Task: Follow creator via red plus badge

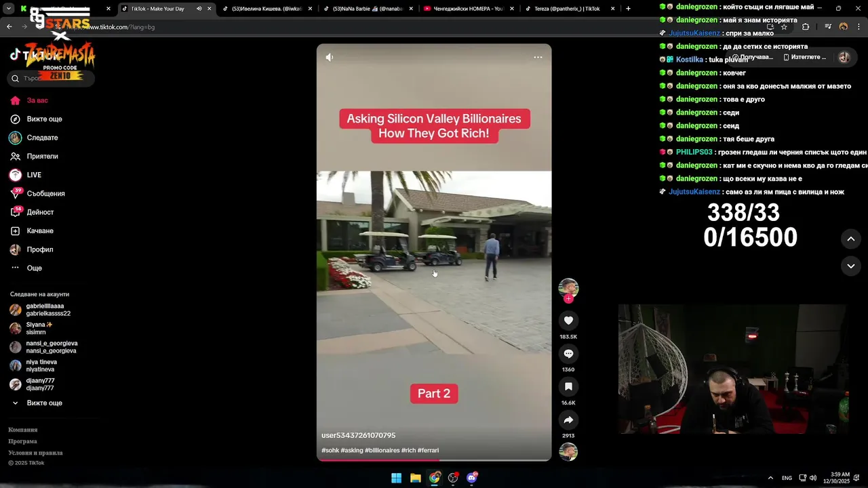Action: click(x=568, y=299)
